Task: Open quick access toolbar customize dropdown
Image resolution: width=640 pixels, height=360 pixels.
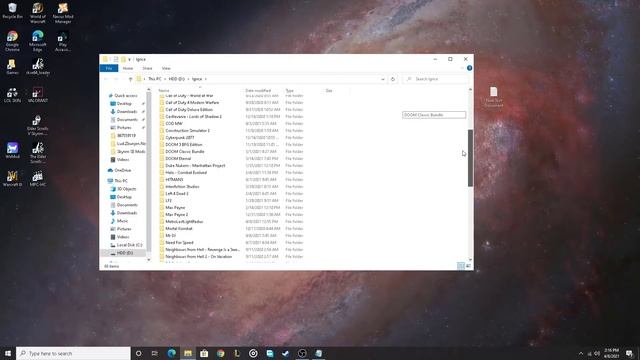Action: (x=129, y=60)
